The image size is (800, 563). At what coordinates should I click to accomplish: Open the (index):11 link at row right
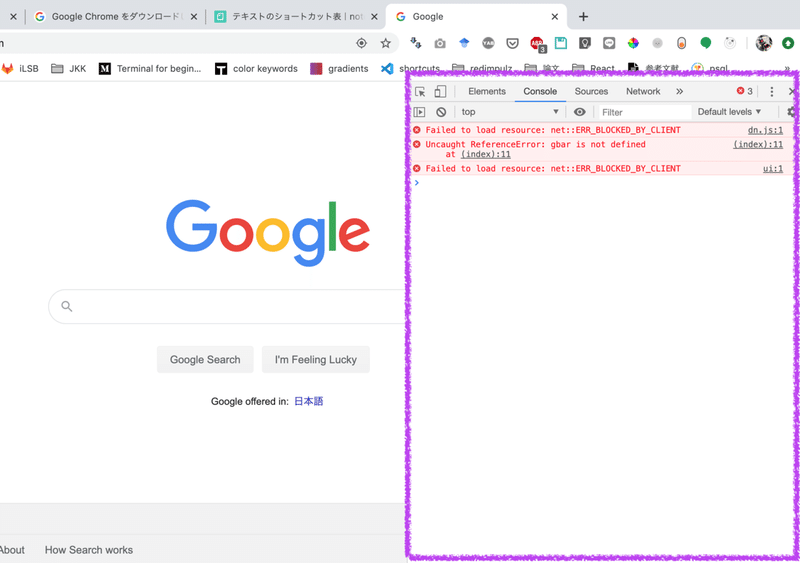coord(758,144)
